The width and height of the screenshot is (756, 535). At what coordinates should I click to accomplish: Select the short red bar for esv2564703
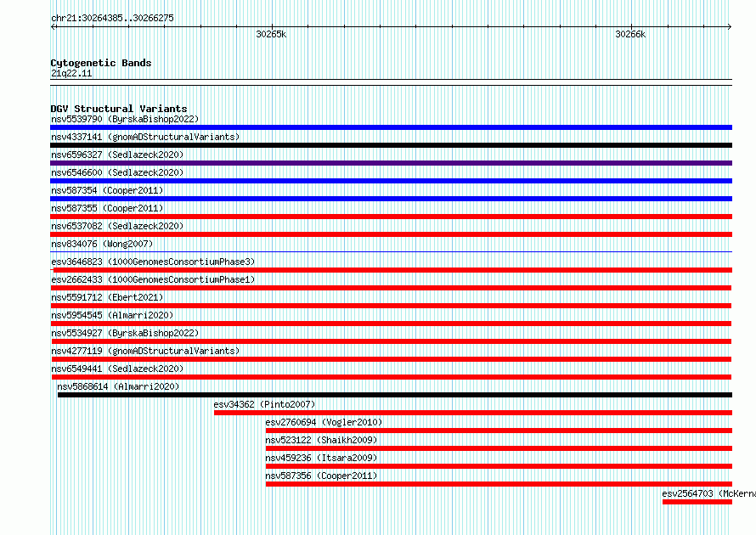tap(697, 502)
